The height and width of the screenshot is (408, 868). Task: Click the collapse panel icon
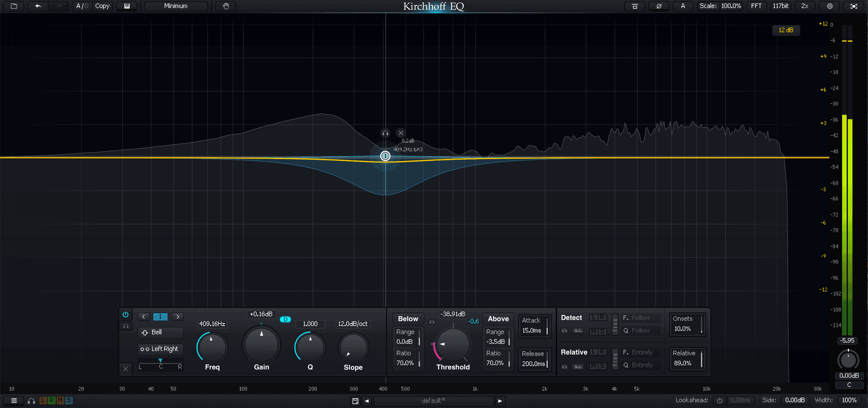coord(635,6)
